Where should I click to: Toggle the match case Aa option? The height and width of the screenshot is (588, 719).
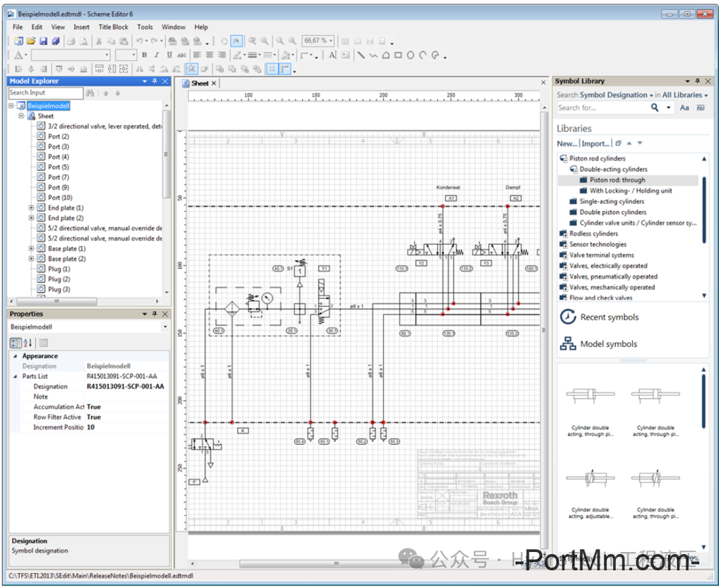684,108
